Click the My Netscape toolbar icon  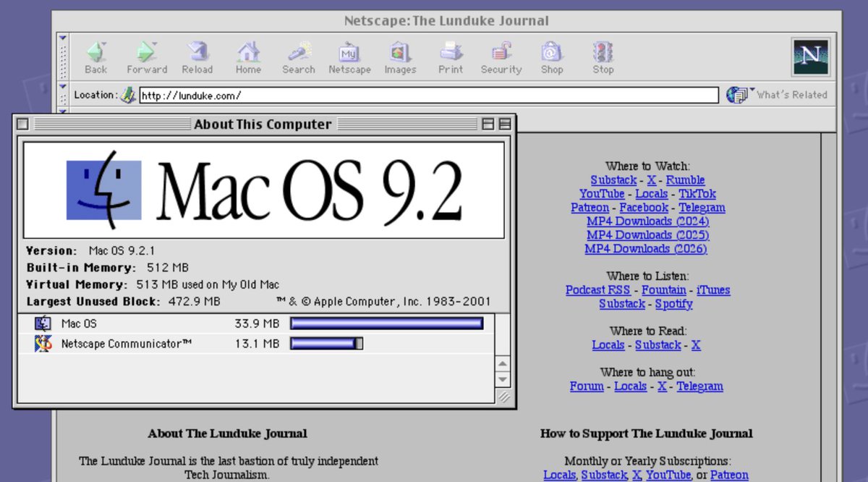(x=349, y=52)
